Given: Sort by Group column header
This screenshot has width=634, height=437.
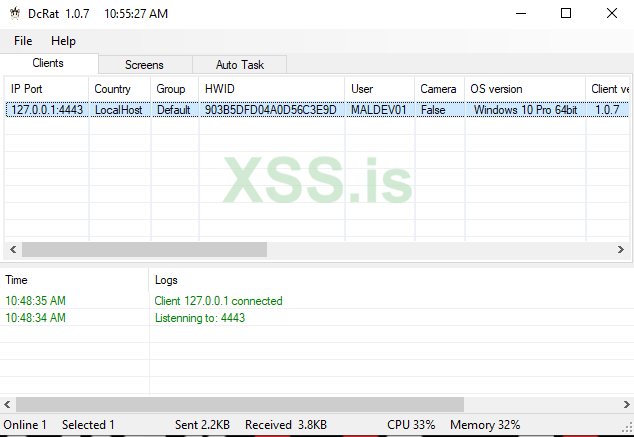Looking at the screenshot, I should tap(175, 89).
